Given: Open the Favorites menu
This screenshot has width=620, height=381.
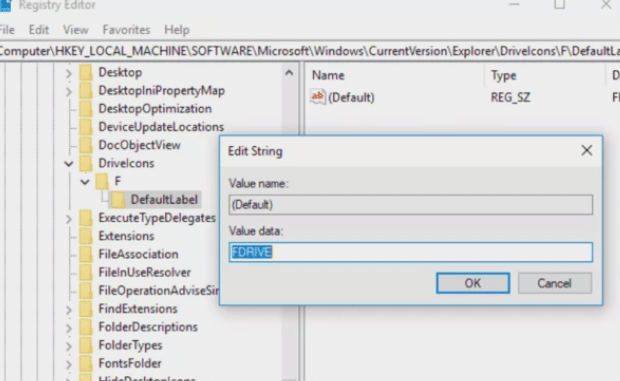Looking at the screenshot, I should pyautogui.click(x=126, y=30).
